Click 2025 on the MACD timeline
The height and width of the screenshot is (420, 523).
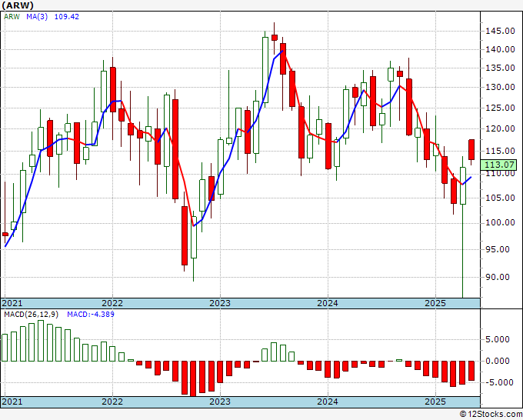pos(435,402)
